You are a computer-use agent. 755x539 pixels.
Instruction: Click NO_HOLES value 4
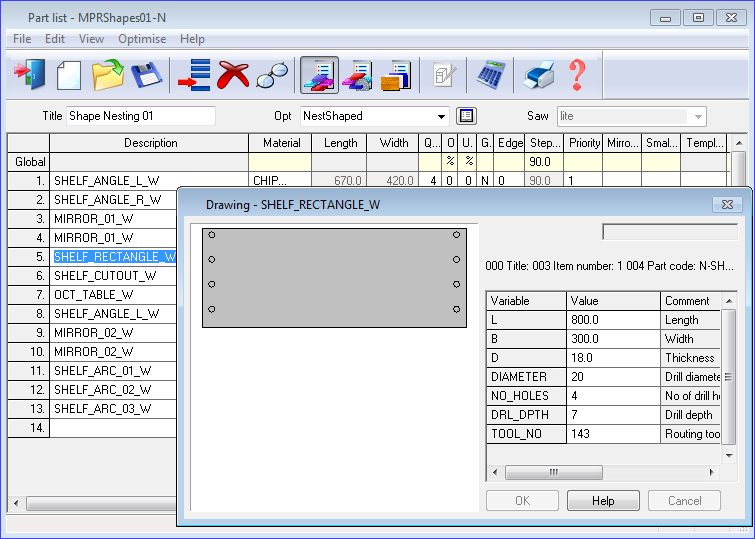pos(613,395)
